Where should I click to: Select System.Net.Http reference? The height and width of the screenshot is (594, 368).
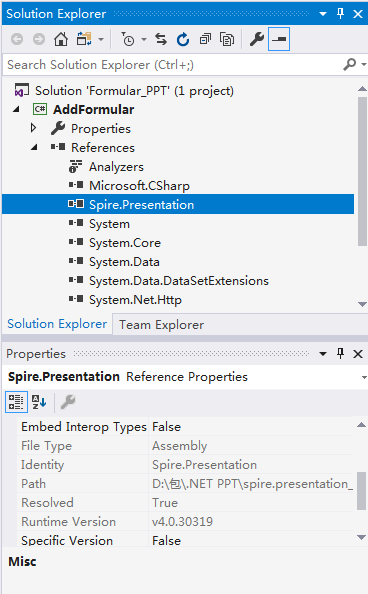coord(135,300)
